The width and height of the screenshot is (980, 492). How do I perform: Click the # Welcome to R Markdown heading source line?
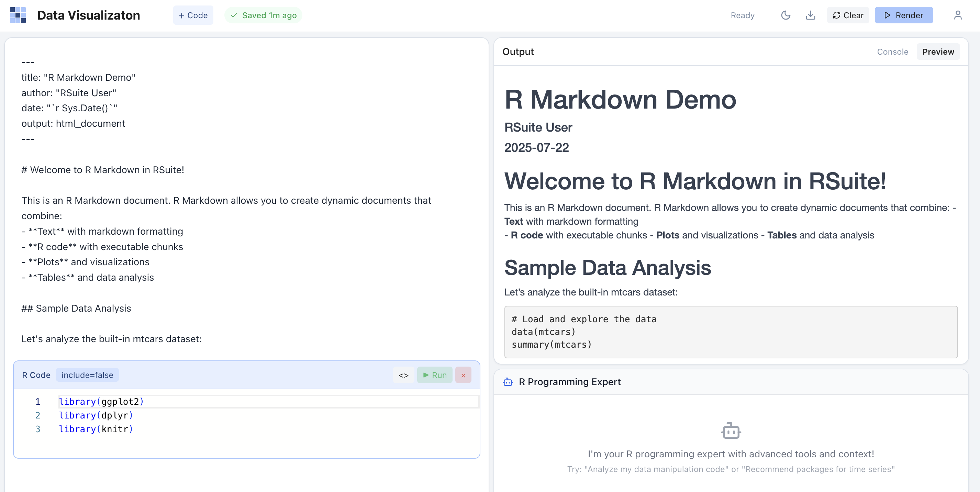(x=103, y=170)
